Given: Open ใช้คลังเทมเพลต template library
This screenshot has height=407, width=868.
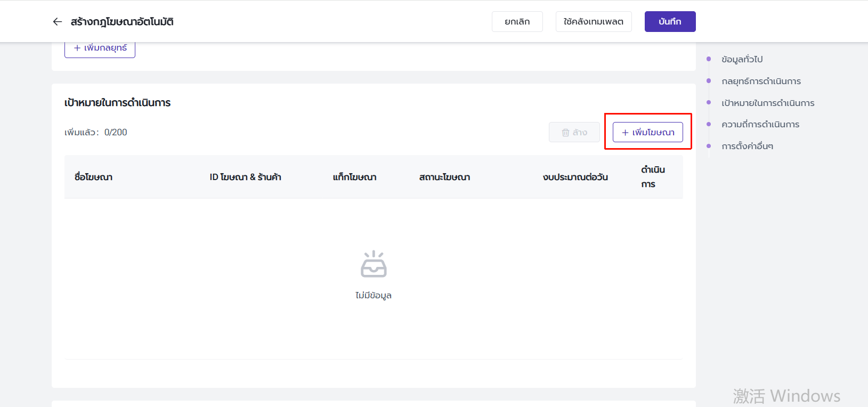Looking at the screenshot, I should click(x=593, y=22).
